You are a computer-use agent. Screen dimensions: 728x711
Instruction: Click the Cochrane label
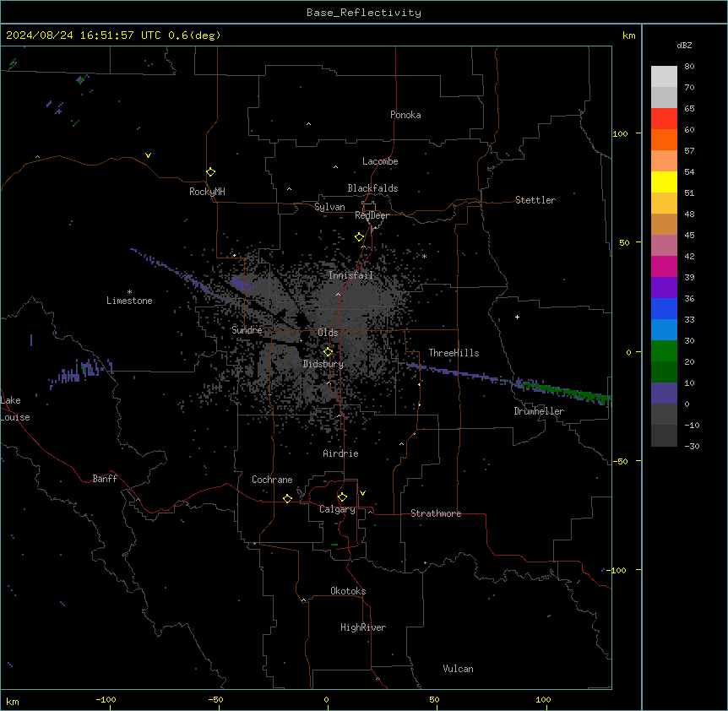(x=272, y=480)
